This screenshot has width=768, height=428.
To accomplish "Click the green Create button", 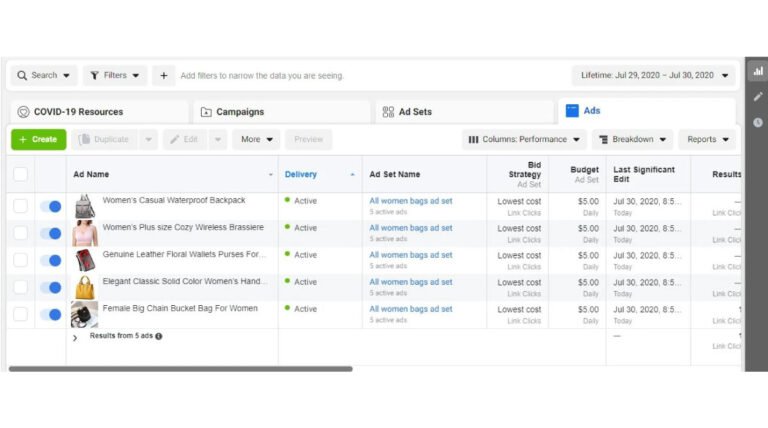I will pyautogui.click(x=38, y=139).
